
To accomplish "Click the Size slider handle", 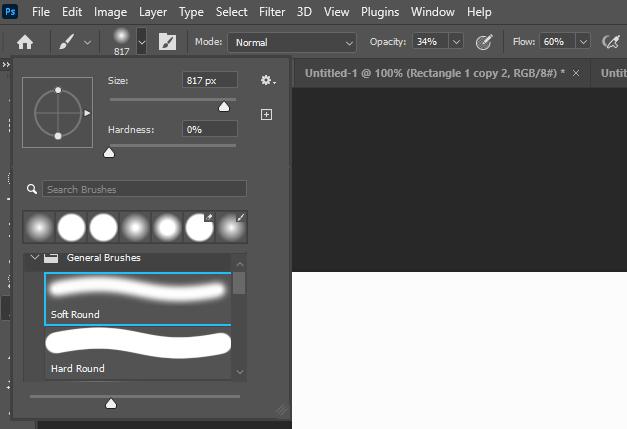I will tap(224, 106).
